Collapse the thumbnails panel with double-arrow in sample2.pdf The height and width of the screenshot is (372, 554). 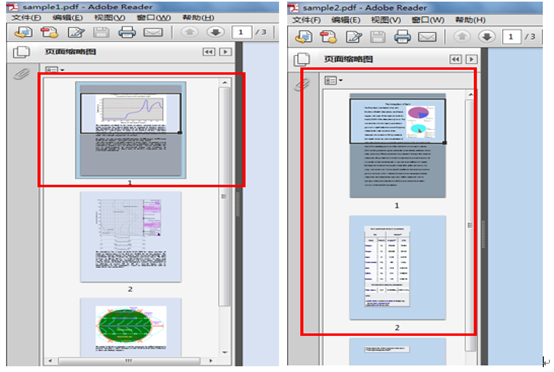click(x=455, y=59)
